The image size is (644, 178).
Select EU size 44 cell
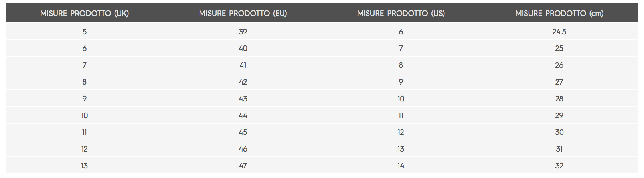[x=243, y=115]
